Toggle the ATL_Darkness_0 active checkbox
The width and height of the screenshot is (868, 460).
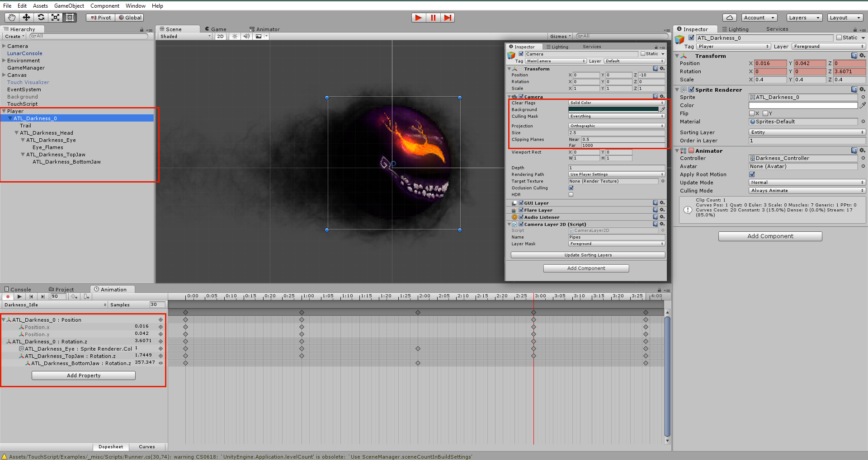pos(691,38)
